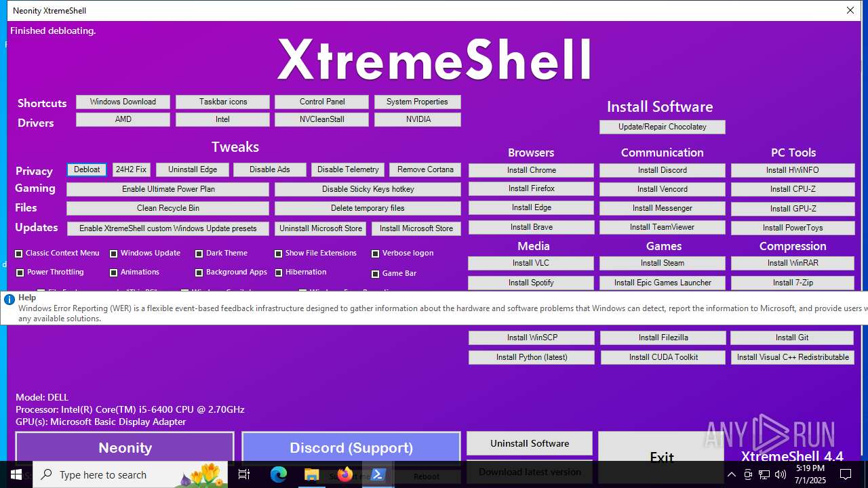The width and height of the screenshot is (868, 488).
Task: Launch Microsoft Edge from the taskbar
Action: 279,474
